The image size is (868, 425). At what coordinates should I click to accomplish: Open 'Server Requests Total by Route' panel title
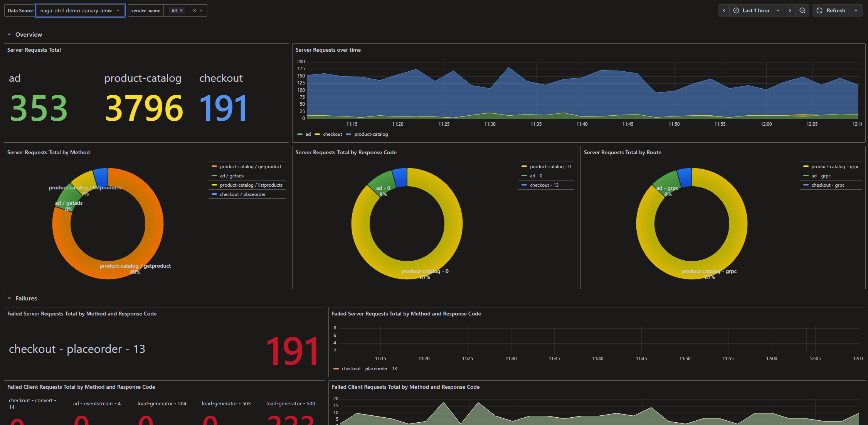pos(622,152)
